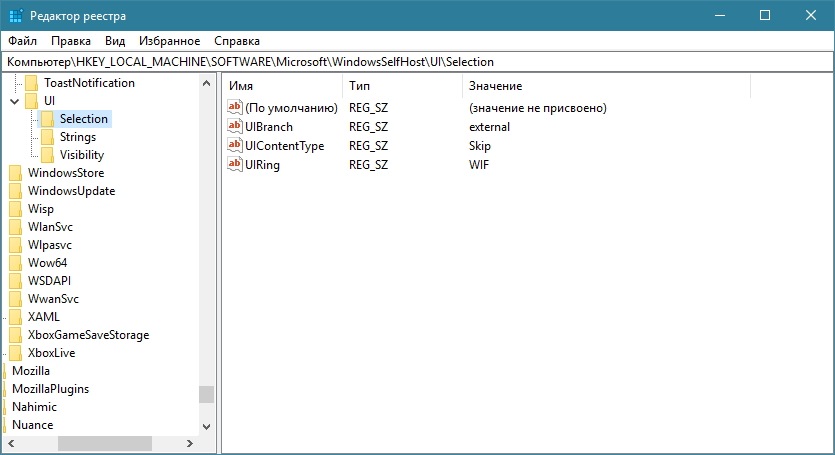Collapse the UI key node
Image resolution: width=835 pixels, height=455 pixels.
[15, 101]
